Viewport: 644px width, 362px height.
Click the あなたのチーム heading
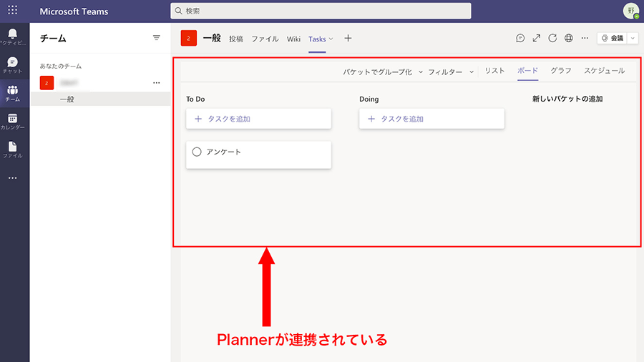61,66
